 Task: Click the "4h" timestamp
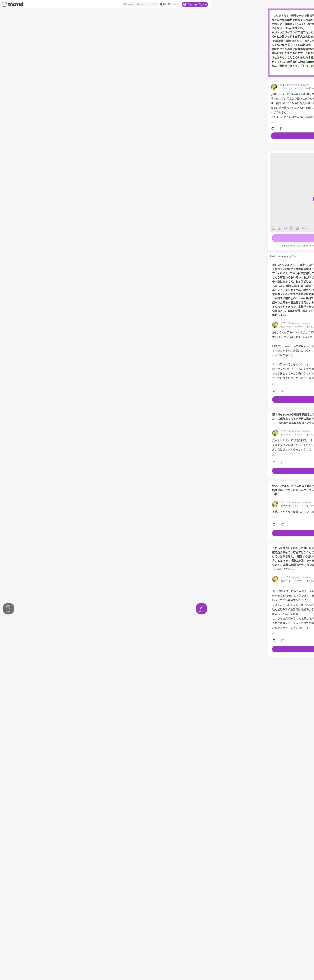pyautogui.click(x=273, y=455)
